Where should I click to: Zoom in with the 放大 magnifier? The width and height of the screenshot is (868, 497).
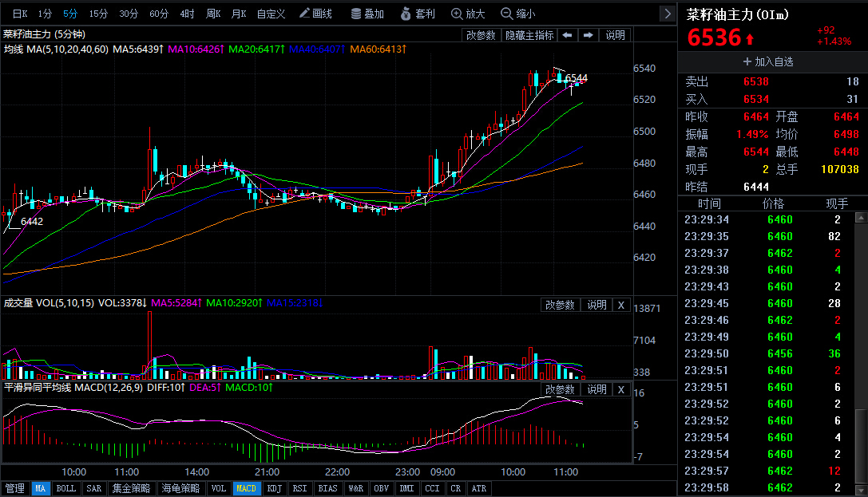pos(468,14)
